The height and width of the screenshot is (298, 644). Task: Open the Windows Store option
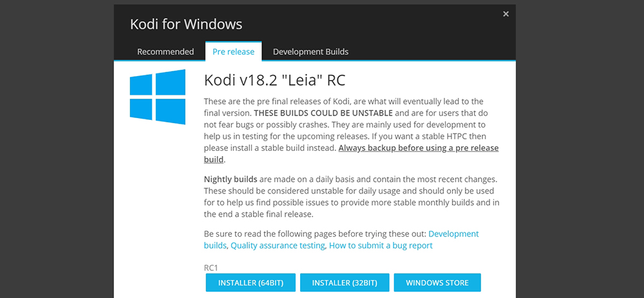437,283
